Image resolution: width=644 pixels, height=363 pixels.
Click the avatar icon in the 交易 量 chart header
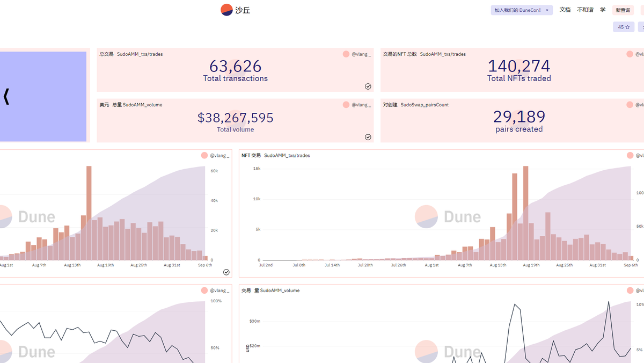coord(630,291)
